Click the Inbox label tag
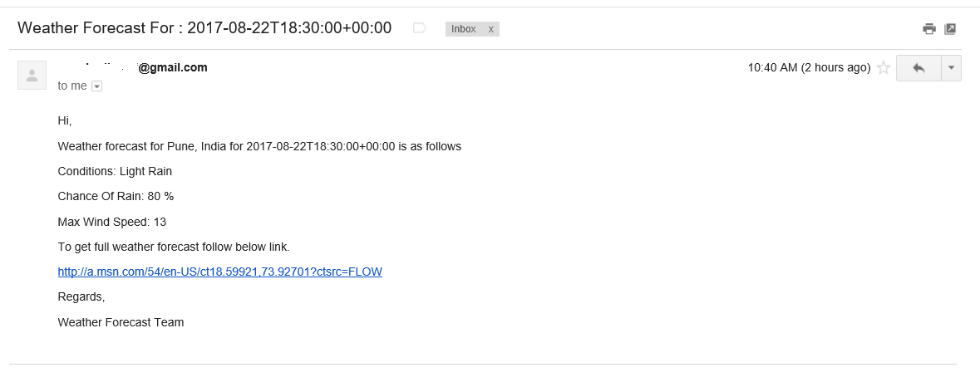Viewport: 980px width, 382px height. click(464, 29)
